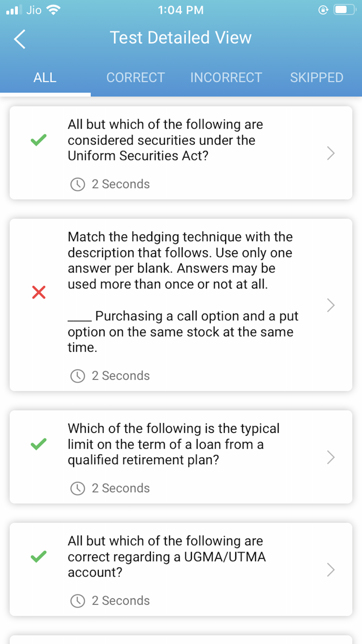The width and height of the screenshot is (362, 644).
Task: Tap clock icon on retirement plan loan card
Action: click(x=77, y=488)
